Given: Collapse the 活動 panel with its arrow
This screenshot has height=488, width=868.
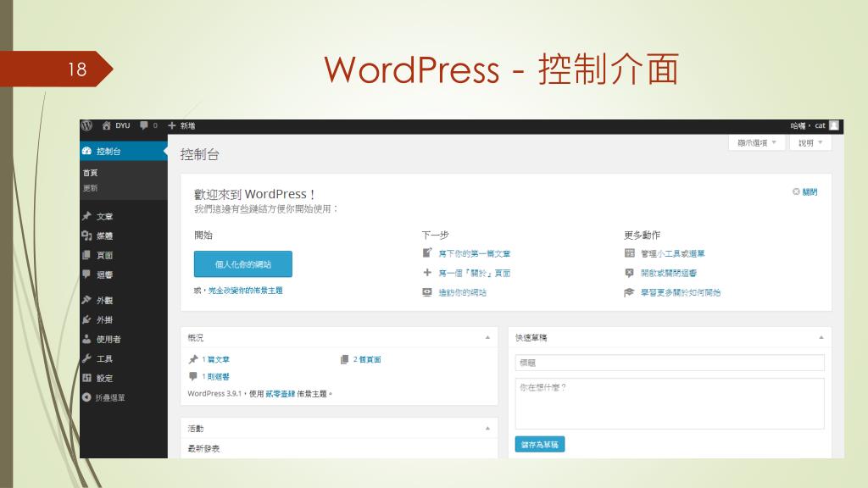Looking at the screenshot, I should [487, 428].
